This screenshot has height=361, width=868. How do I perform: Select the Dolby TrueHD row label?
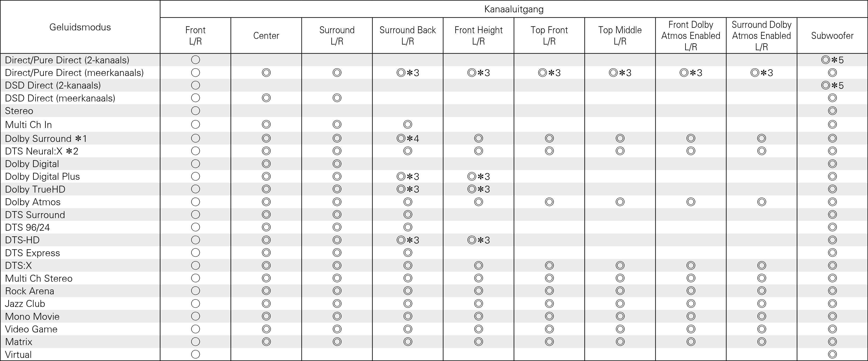[x=35, y=189]
